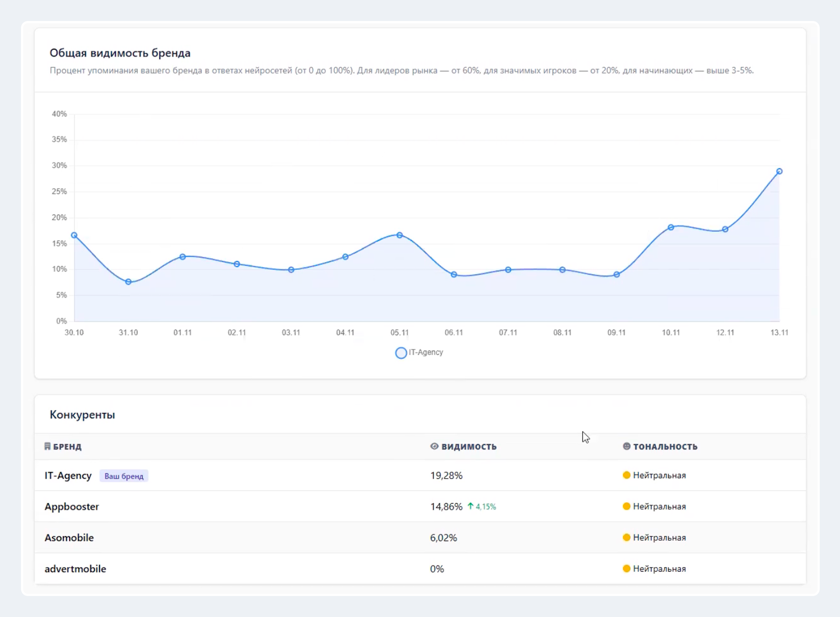Sort table by Видимость column header
The height and width of the screenshot is (617, 840).
[469, 447]
